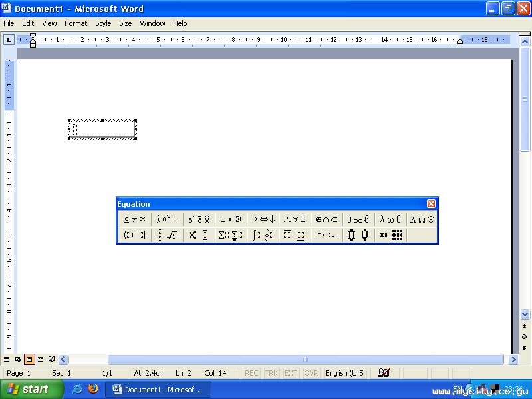The image size is (532, 399).
Task: Open the Help menu
Action: (180, 23)
